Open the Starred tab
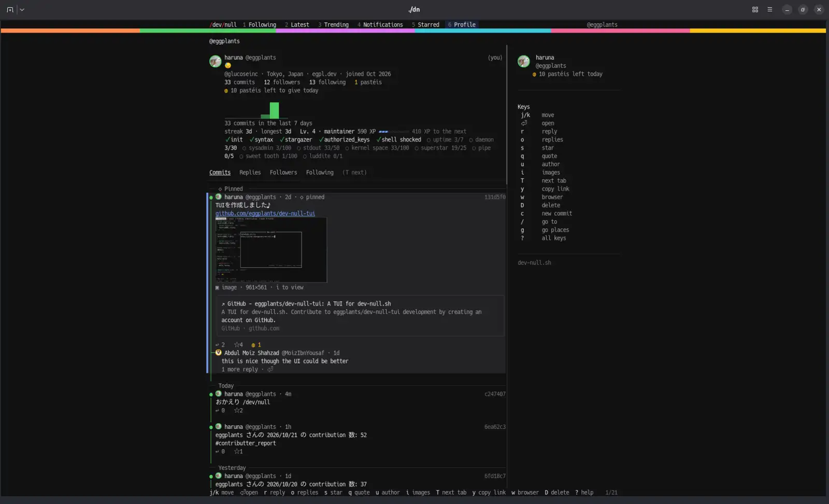This screenshot has width=829, height=504. (x=425, y=25)
